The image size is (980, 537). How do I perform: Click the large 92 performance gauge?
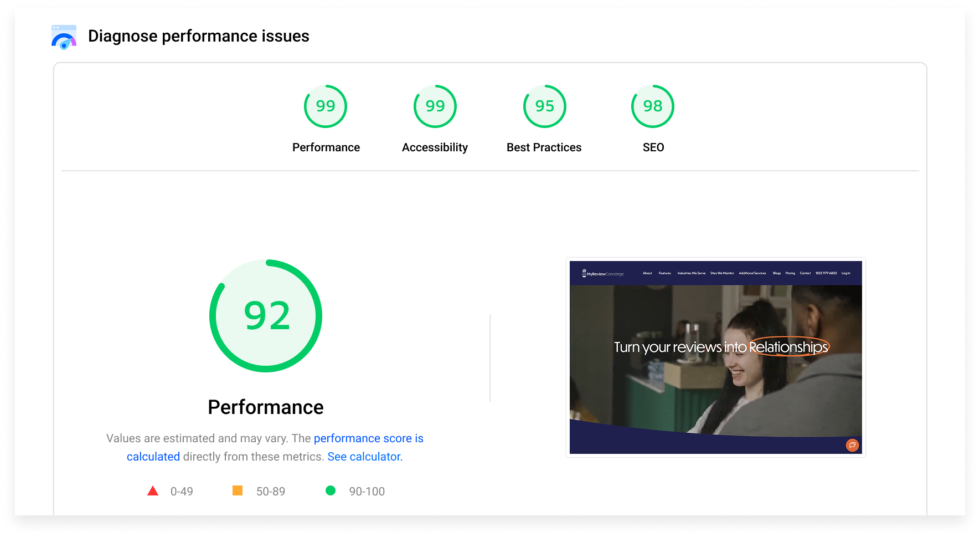[x=266, y=316]
